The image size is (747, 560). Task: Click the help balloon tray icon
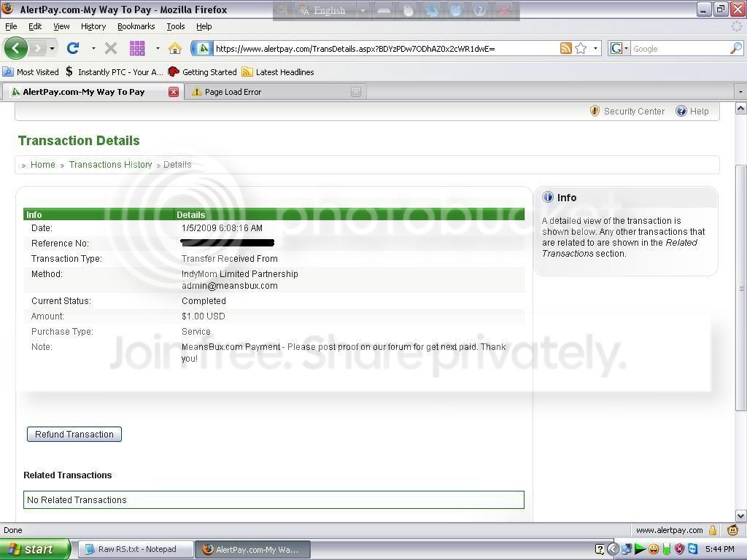point(600,550)
